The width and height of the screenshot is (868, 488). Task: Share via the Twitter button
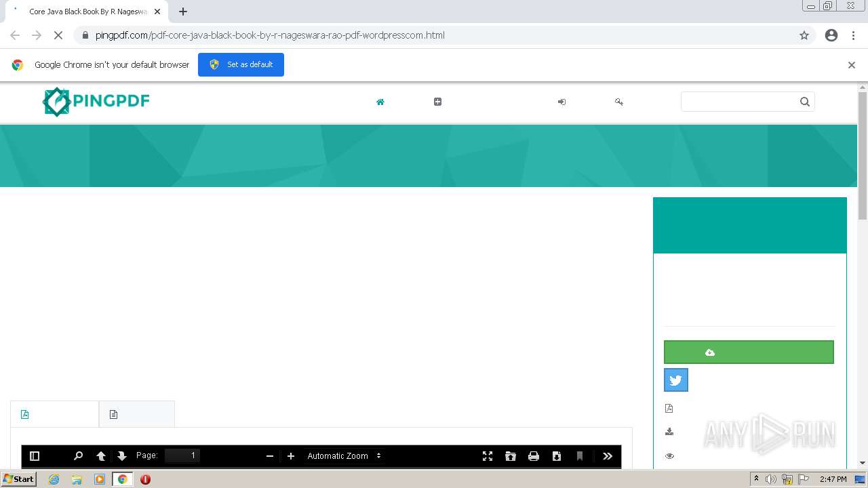676,380
